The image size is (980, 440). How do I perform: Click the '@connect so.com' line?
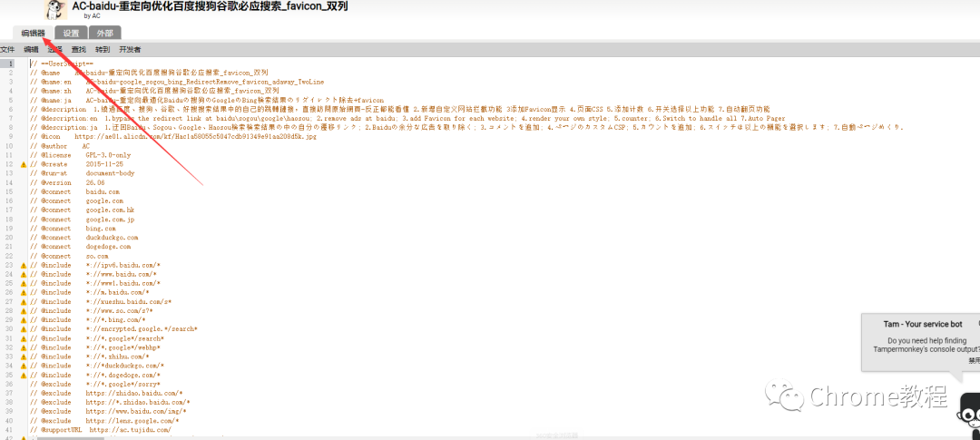click(x=69, y=256)
